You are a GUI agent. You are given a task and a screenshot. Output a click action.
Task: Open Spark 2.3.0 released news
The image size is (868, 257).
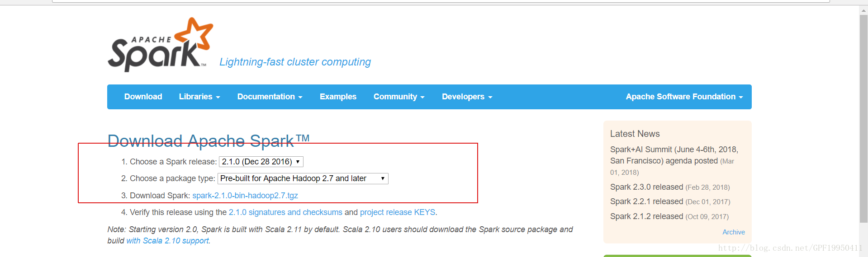point(646,187)
